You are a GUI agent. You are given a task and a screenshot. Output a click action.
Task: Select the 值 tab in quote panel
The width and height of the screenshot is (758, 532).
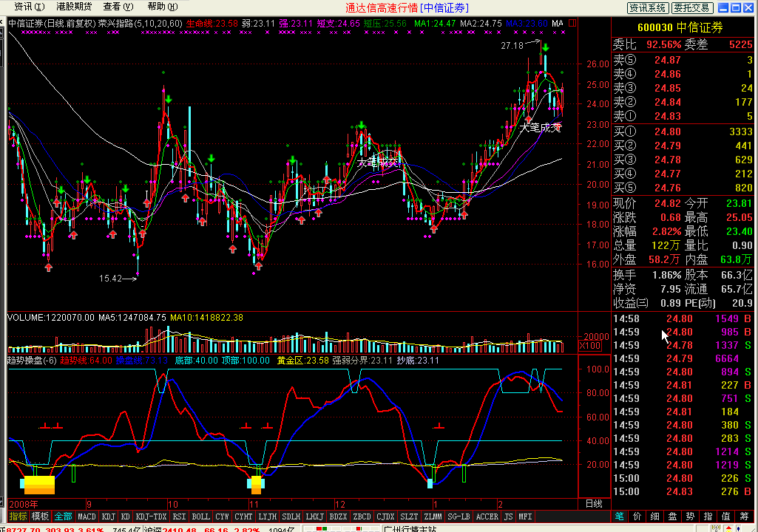[725, 516]
